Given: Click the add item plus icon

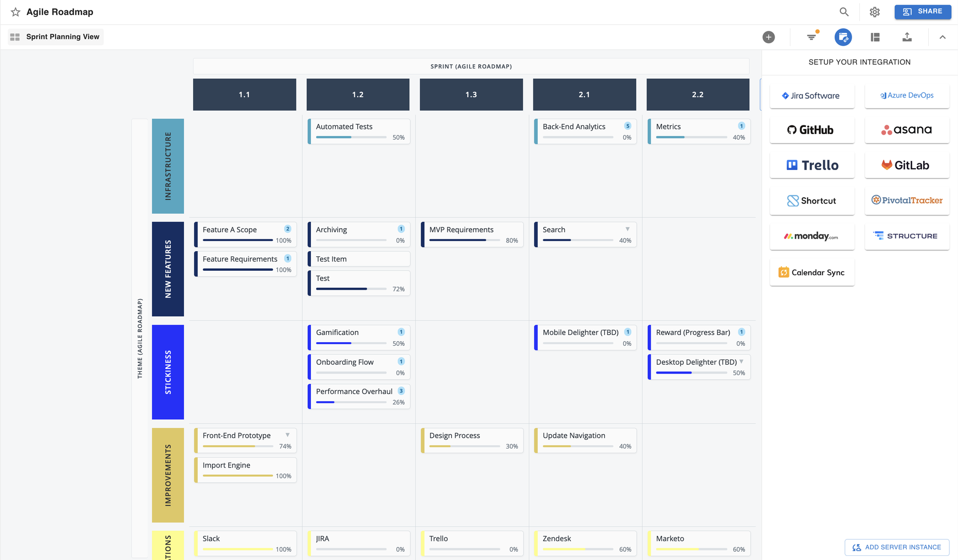Looking at the screenshot, I should pyautogui.click(x=768, y=37).
